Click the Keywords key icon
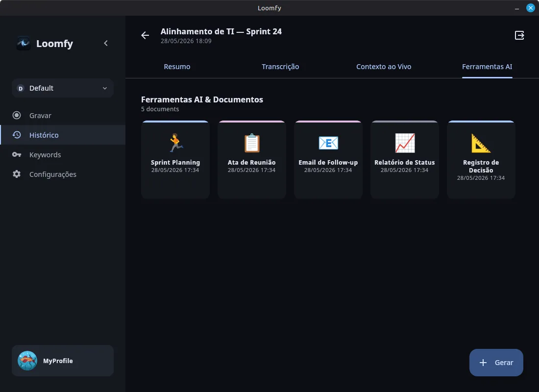 (17, 154)
